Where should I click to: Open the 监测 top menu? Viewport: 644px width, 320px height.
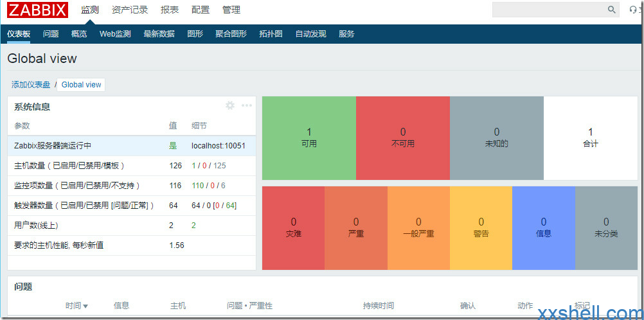(89, 10)
